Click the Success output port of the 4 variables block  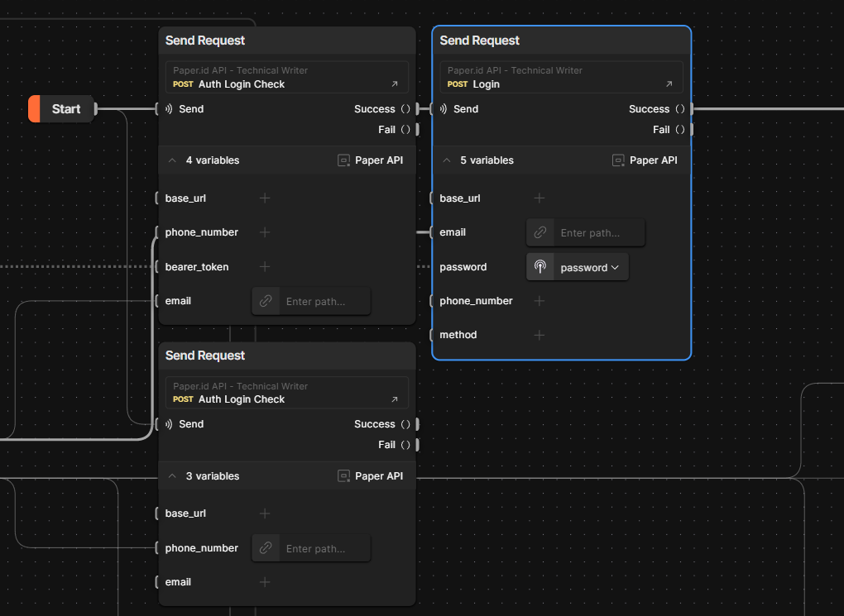click(417, 108)
